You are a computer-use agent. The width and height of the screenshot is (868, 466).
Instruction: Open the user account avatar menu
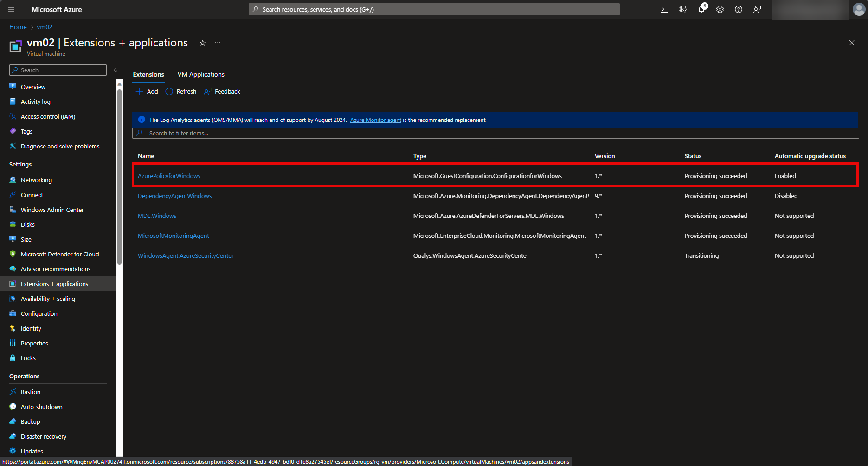click(859, 9)
